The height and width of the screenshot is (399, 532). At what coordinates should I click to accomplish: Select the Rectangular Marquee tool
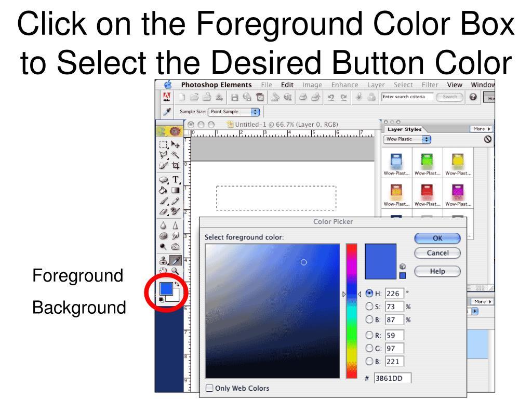coord(164,144)
